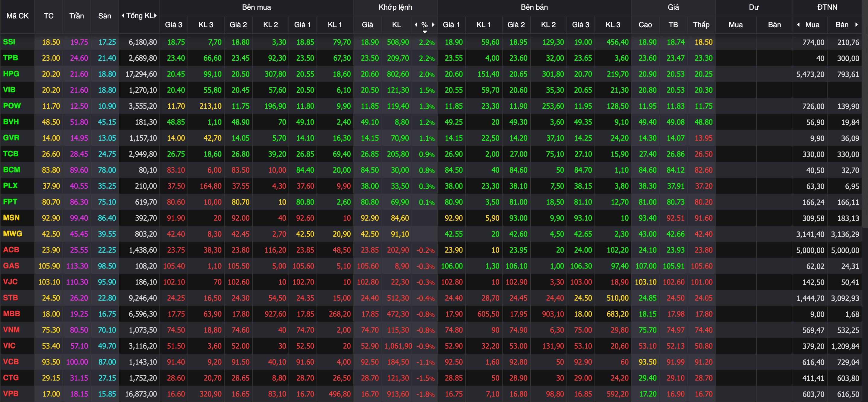The width and height of the screenshot is (868, 402).
Task: Sort by the Mã CK column header
Action: coord(17,16)
